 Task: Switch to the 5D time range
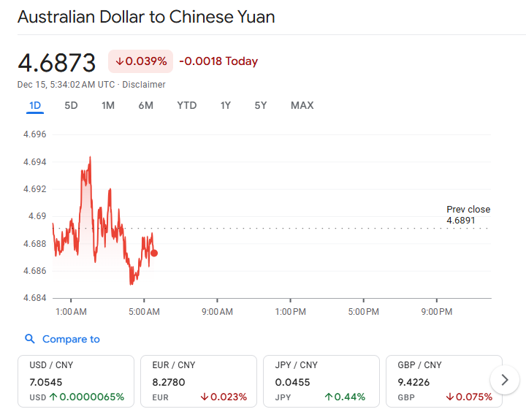click(71, 106)
